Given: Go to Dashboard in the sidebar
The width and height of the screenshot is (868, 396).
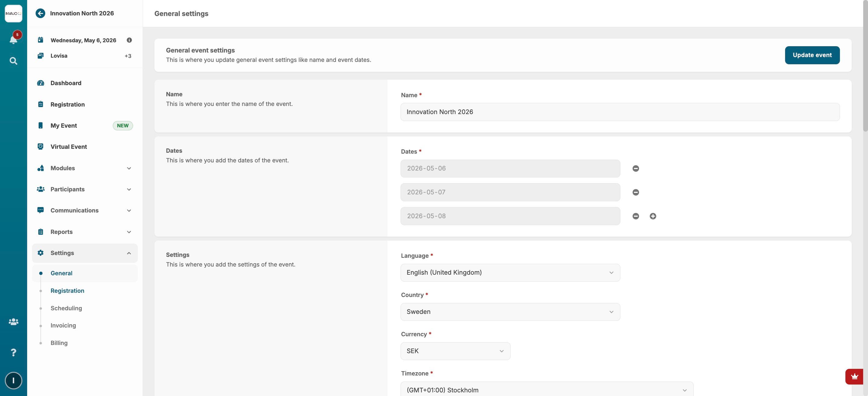Looking at the screenshot, I should coord(66,83).
